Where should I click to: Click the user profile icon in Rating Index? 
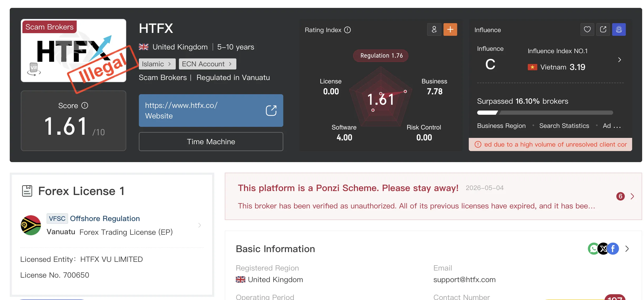pos(434,29)
